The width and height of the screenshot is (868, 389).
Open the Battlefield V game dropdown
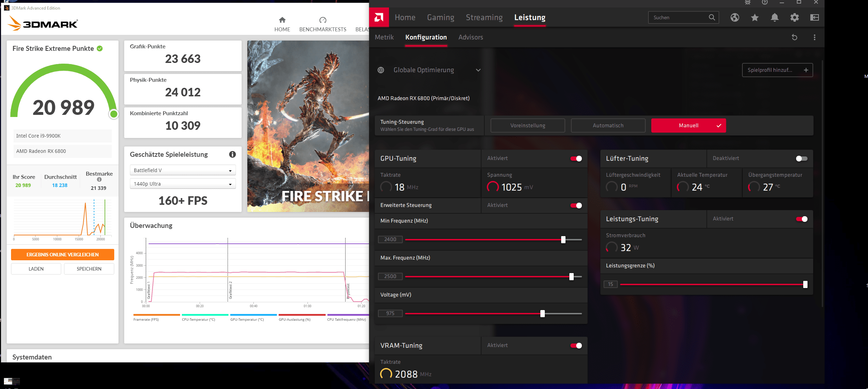click(x=183, y=170)
